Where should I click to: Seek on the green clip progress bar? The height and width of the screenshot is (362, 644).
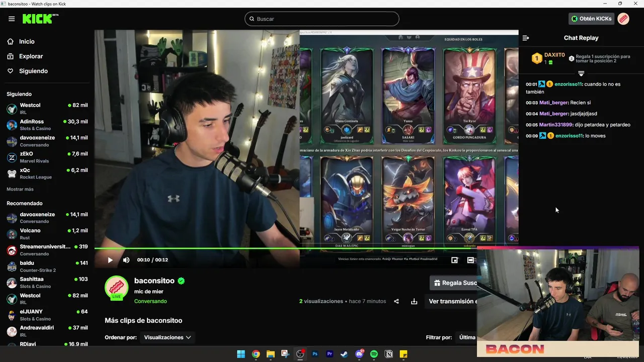click(285, 248)
